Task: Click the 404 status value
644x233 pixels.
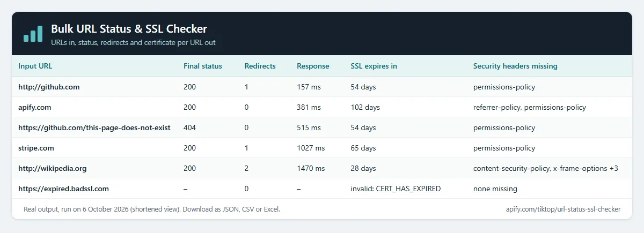Action: click(189, 127)
